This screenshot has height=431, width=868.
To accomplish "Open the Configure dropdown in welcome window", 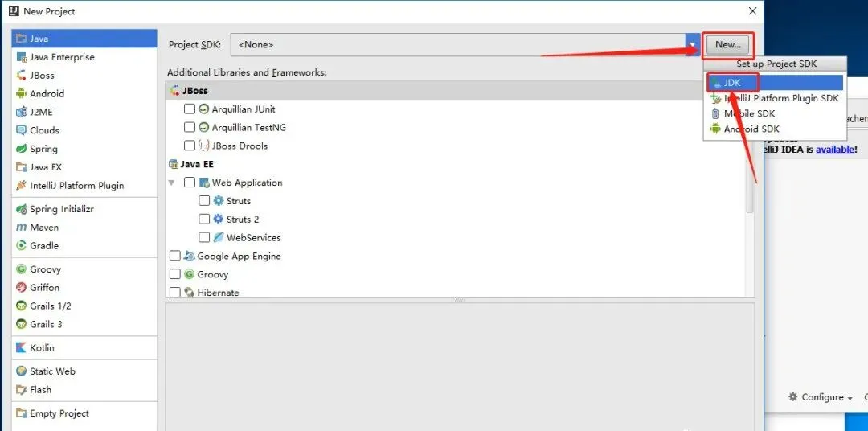I will coord(821,397).
